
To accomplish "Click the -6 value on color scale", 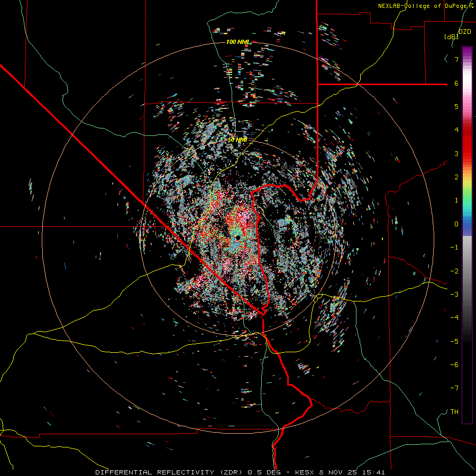I will click(x=454, y=364).
